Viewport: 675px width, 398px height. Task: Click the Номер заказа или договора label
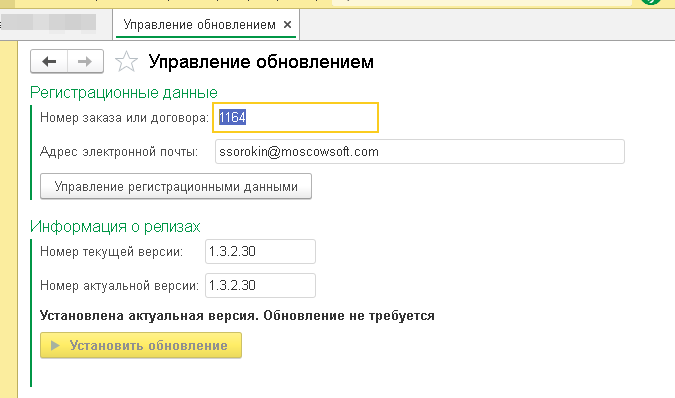pyautogui.click(x=124, y=117)
